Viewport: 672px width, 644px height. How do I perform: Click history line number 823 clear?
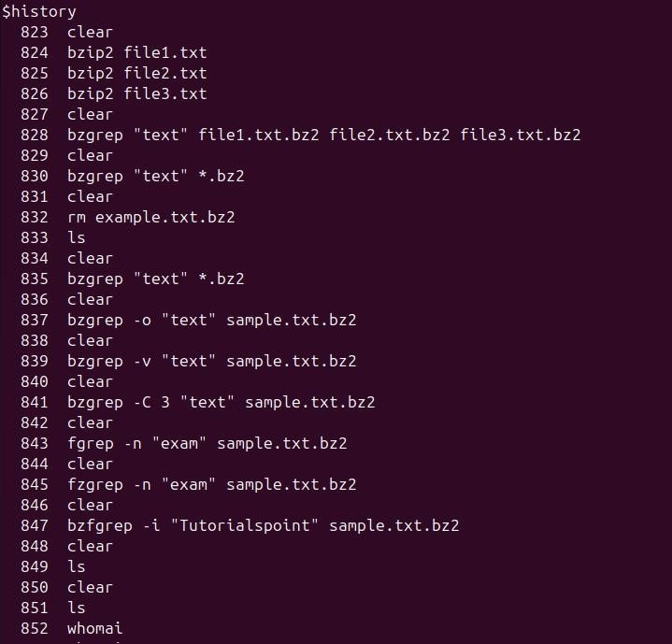pos(90,32)
